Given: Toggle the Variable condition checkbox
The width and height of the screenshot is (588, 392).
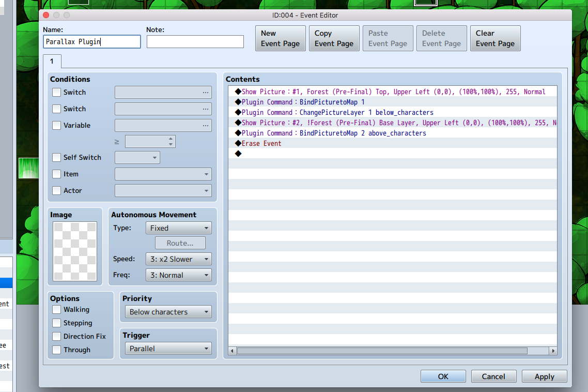Looking at the screenshot, I should [x=57, y=126].
